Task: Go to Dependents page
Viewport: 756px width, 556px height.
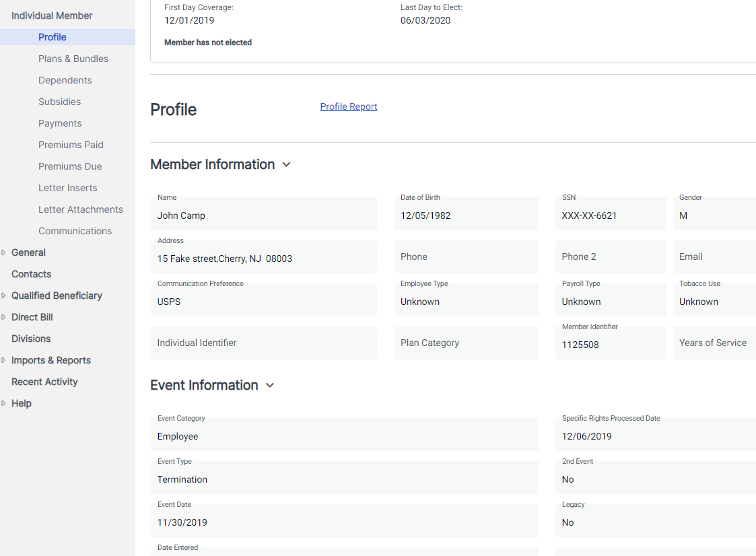Action: (65, 80)
